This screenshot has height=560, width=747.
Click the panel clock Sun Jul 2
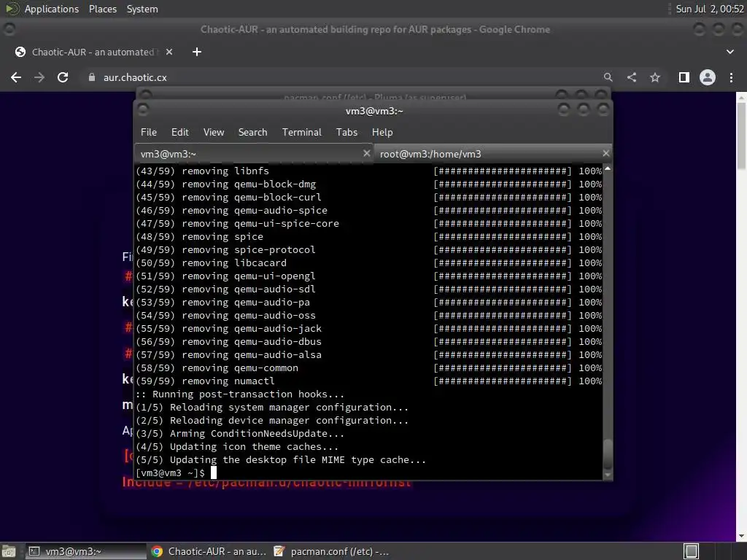pyautogui.click(x=709, y=9)
